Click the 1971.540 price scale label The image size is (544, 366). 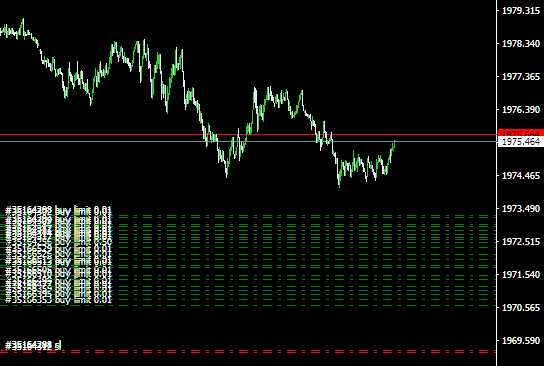[521, 274]
